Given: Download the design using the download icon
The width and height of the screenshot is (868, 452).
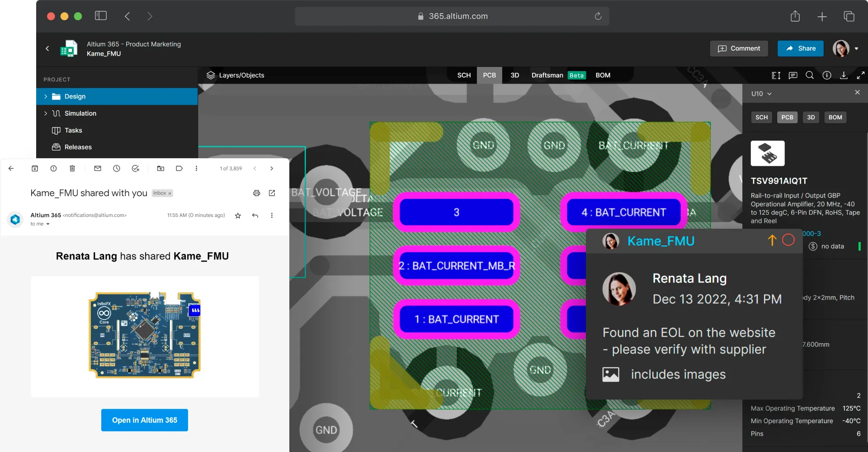Looking at the screenshot, I should [x=844, y=75].
